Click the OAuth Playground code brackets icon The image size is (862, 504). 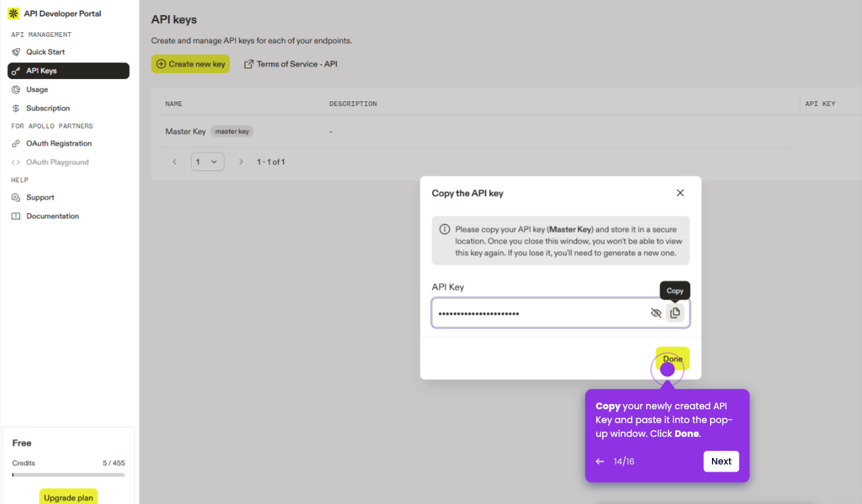point(16,163)
